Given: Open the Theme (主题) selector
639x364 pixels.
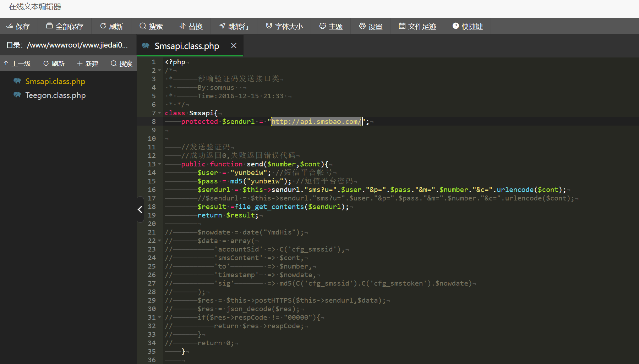Looking at the screenshot, I should (331, 26).
